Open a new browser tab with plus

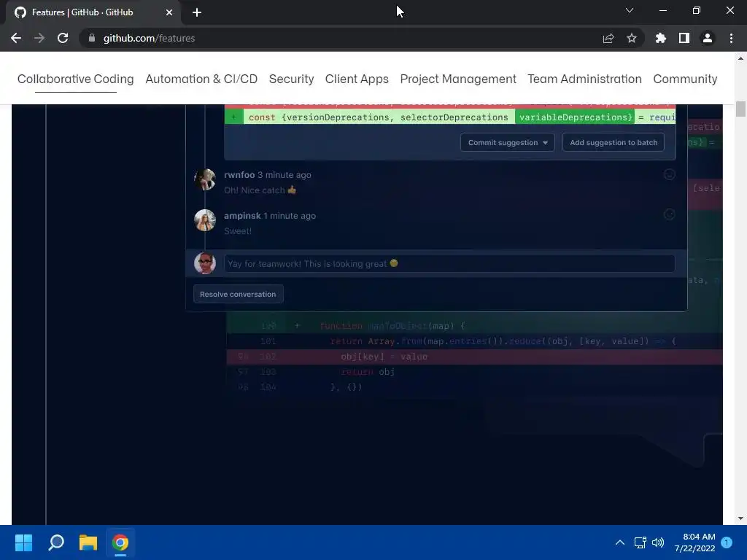197,12
